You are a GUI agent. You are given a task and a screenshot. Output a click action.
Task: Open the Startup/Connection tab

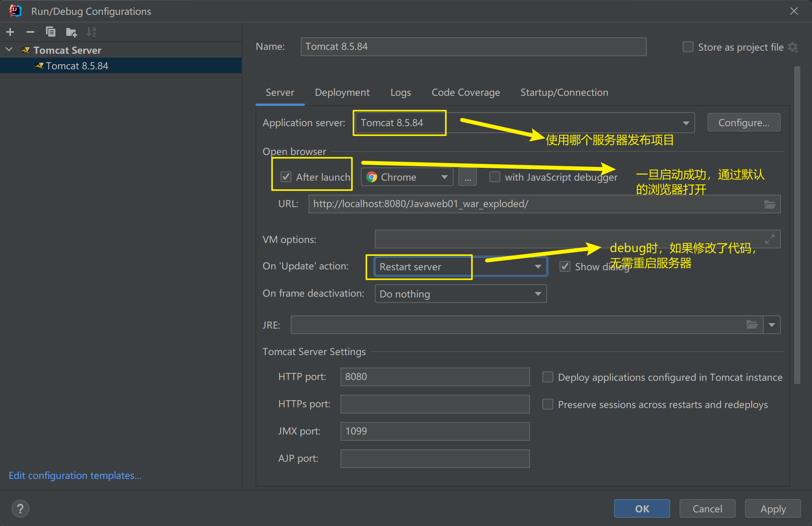click(x=564, y=93)
